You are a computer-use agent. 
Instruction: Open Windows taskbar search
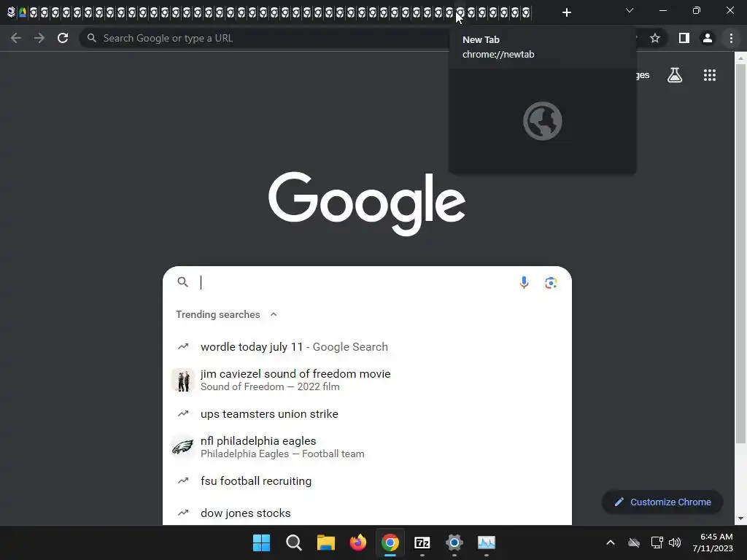click(x=293, y=542)
